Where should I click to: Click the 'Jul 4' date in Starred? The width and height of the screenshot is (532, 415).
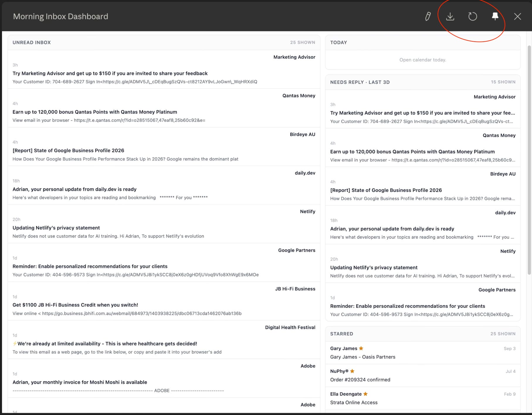(511, 371)
